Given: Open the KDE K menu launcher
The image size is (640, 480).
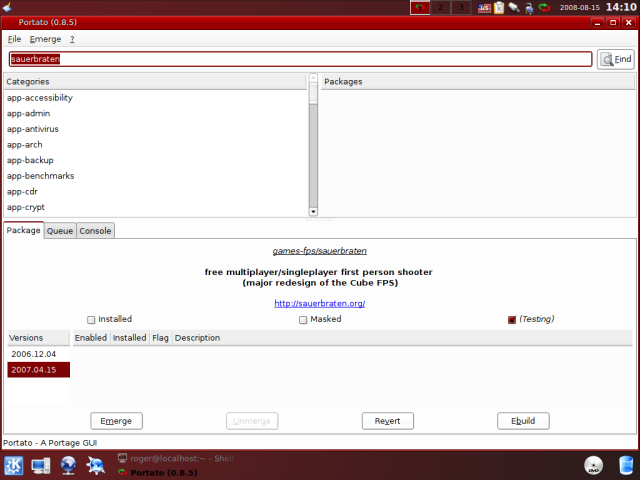Looking at the screenshot, I should [x=13, y=466].
